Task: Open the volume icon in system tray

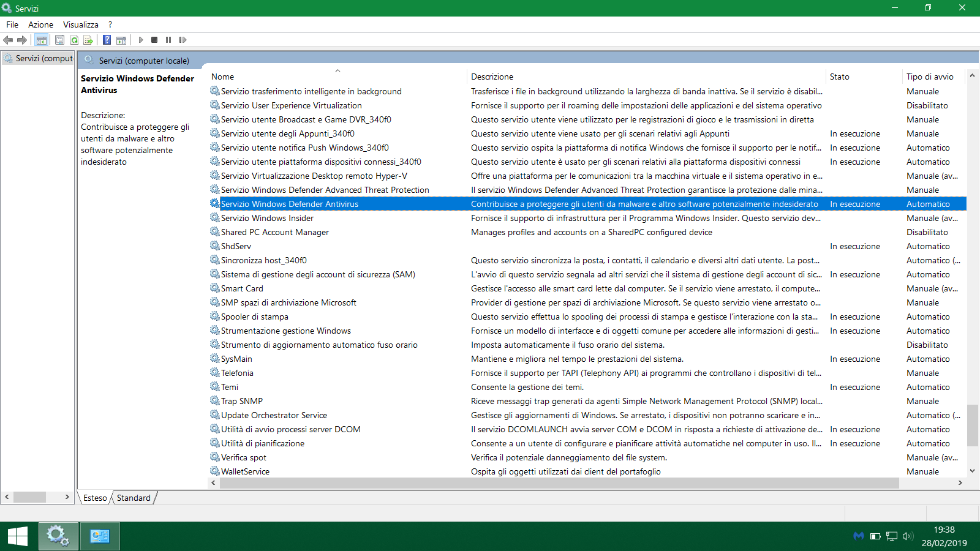Action: [x=908, y=536]
